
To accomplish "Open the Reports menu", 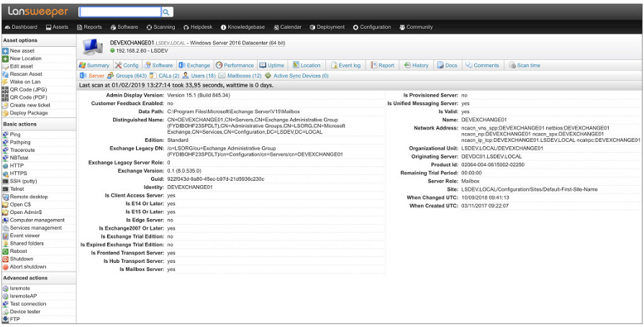I will tap(89, 27).
